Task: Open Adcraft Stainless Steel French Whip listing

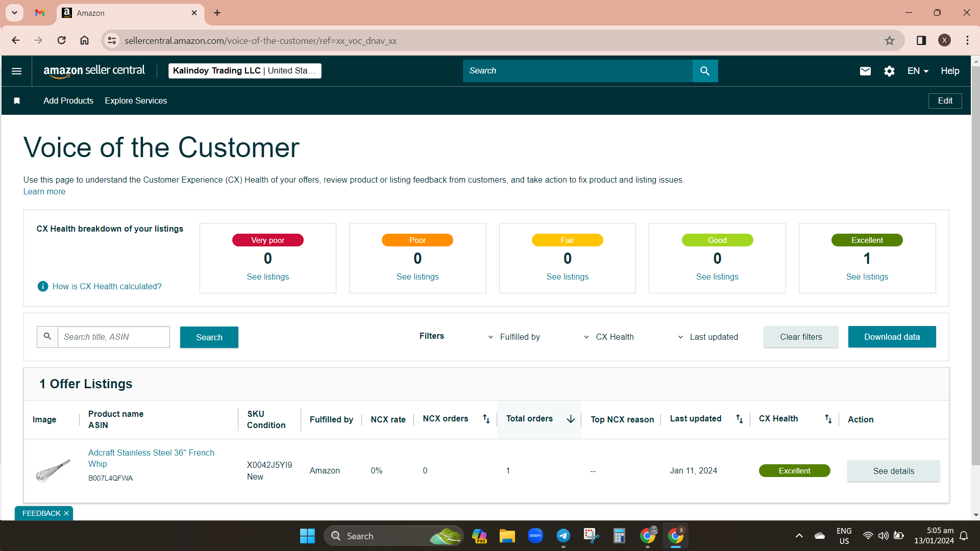Action: (x=151, y=458)
